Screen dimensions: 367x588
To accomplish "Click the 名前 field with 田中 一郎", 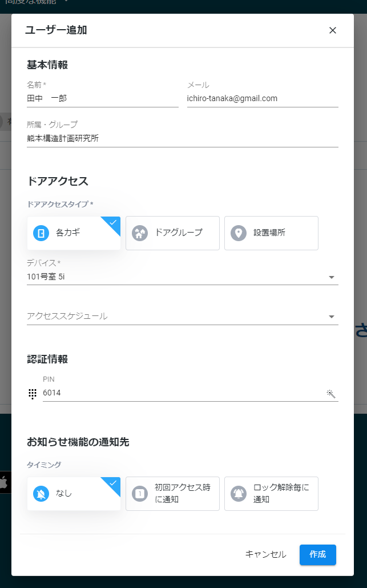I will [x=103, y=98].
